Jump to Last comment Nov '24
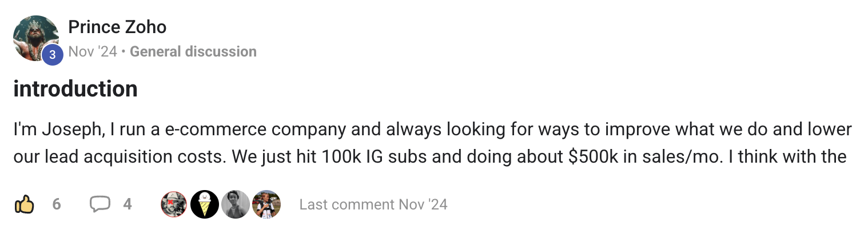The height and width of the screenshot is (242, 868). tap(373, 204)
